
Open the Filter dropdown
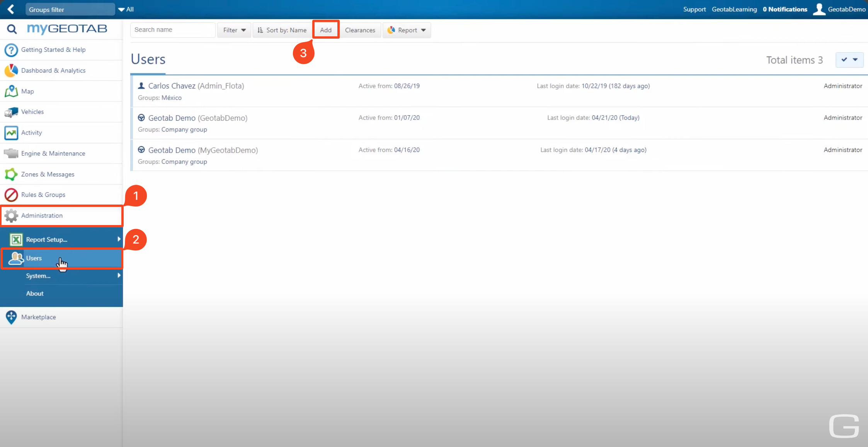[234, 30]
